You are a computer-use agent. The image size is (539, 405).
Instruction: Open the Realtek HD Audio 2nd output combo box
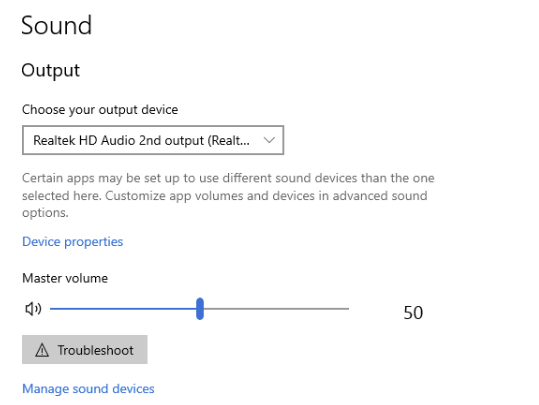153,140
